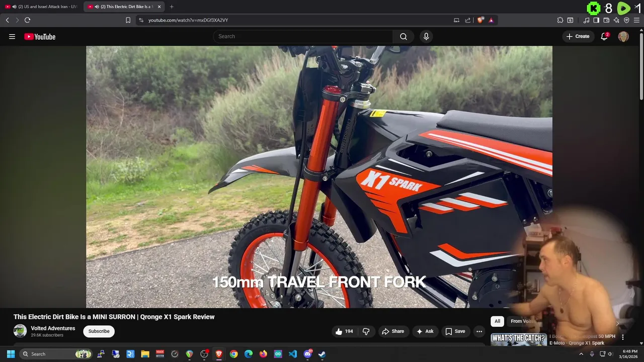Viewport: 644px width, 362px height.
Task: Click the YouTube search input field
Action: coord(303,36)
